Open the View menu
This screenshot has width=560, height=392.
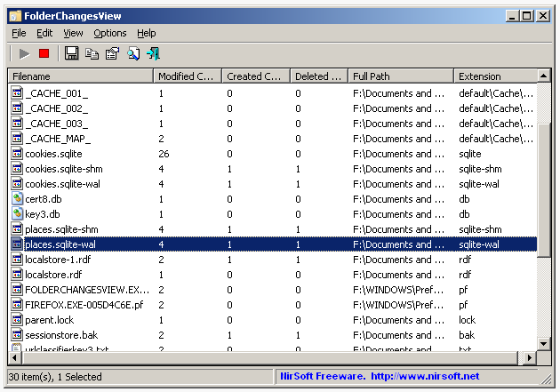click(73, 33)
